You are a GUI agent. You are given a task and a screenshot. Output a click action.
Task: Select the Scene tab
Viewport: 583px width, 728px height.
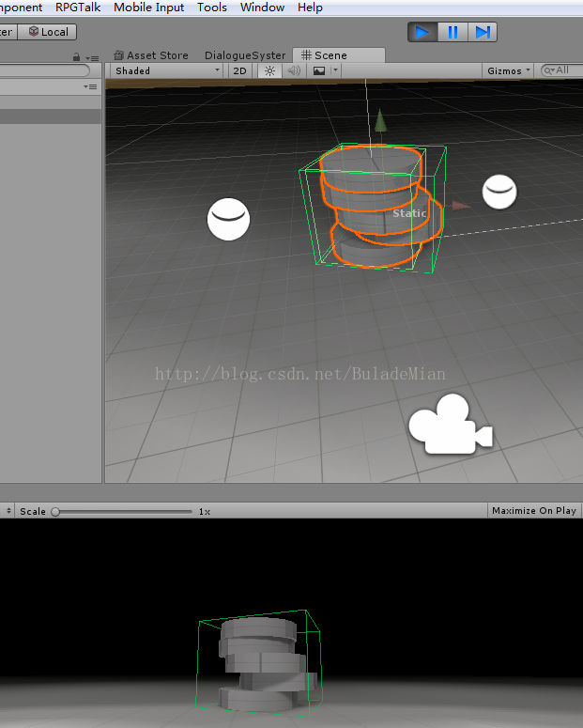pos(338,55)
